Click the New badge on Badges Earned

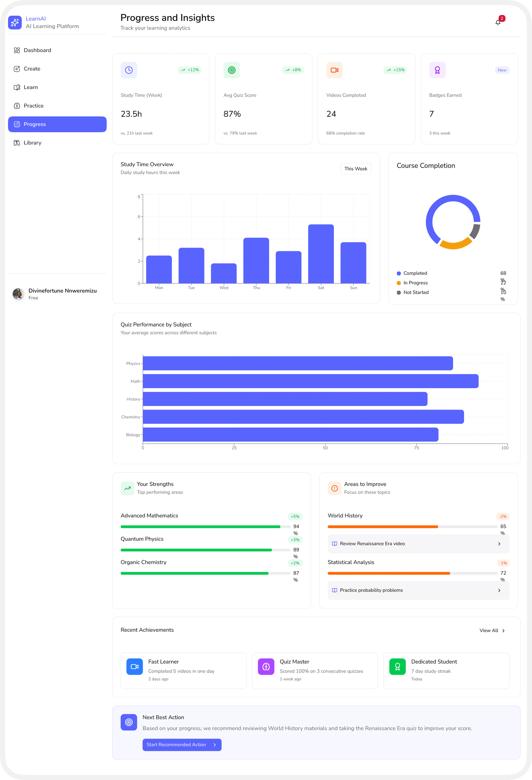[502, 70]
